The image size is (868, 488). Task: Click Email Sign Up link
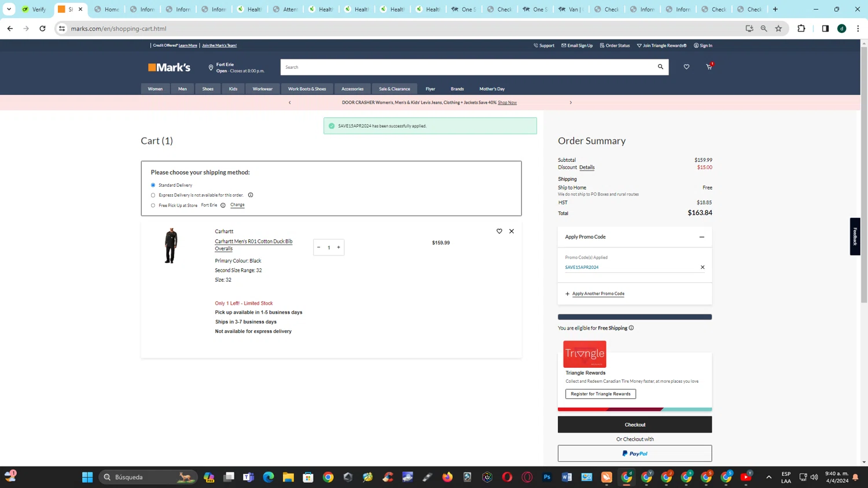coord(577,46)
